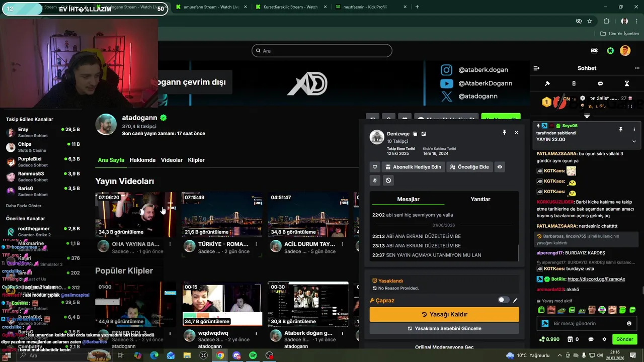Select the Ana Sayfa tab
Image resolution: width=644 pixels, height=362 pixels.
coord(111,160)
